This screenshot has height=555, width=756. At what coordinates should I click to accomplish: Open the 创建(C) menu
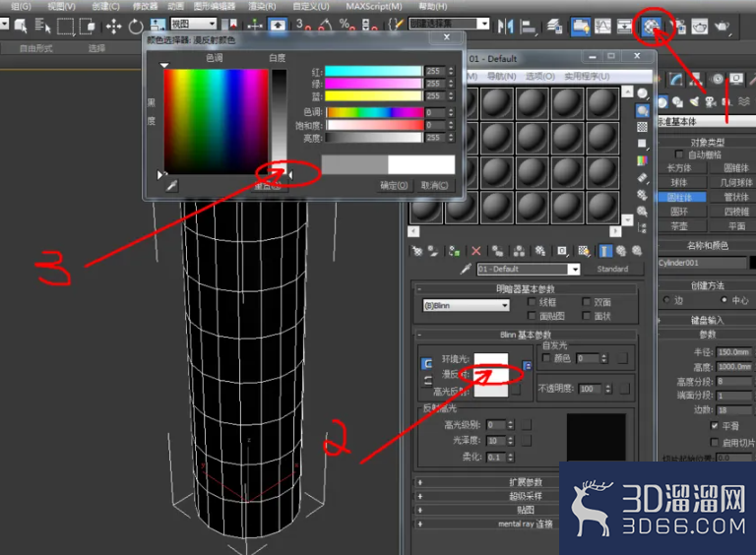105,6
